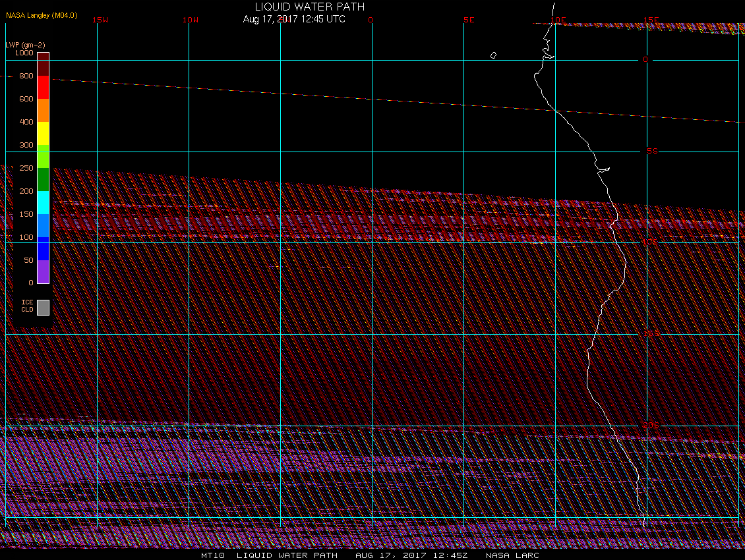This screenshot has height=560, width=745.
Task: Click the bright red 600–800 legend swatch
Action: (44, 88)
